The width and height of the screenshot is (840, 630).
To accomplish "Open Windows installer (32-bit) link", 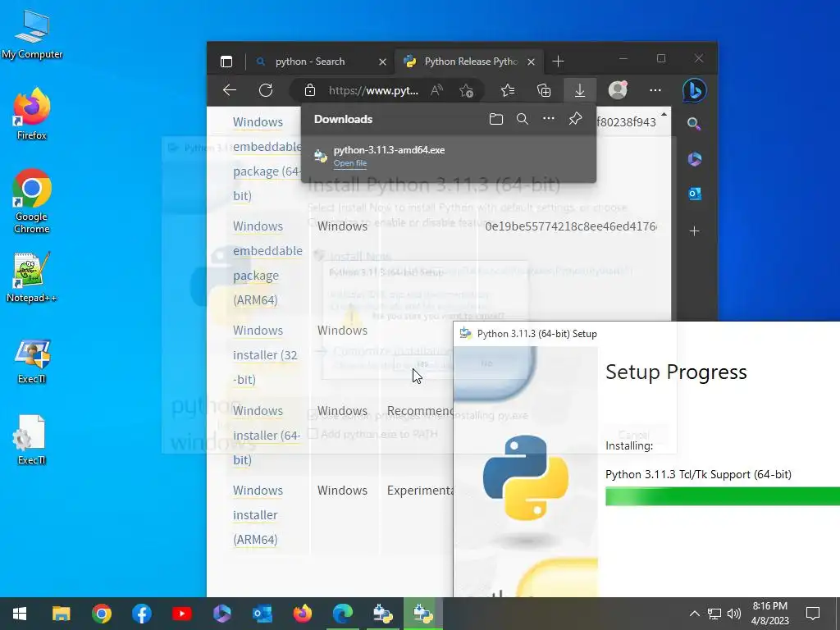I will 265,355.
